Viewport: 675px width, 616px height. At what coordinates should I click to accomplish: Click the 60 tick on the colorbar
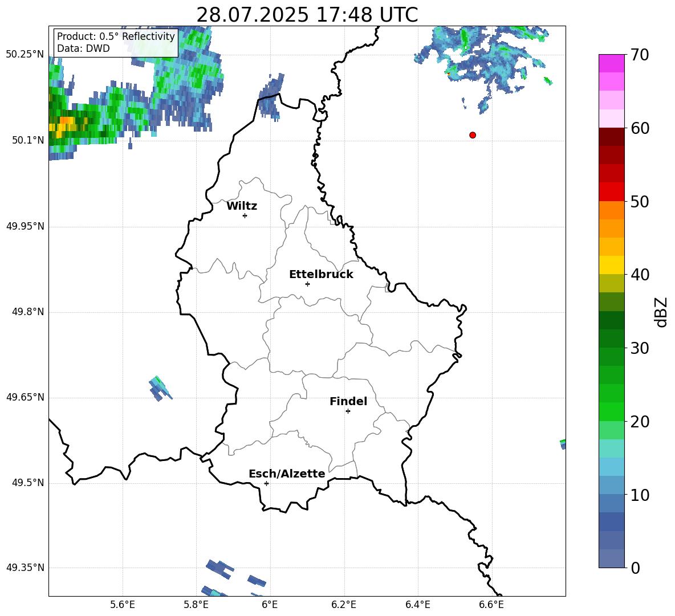point(639,128)
